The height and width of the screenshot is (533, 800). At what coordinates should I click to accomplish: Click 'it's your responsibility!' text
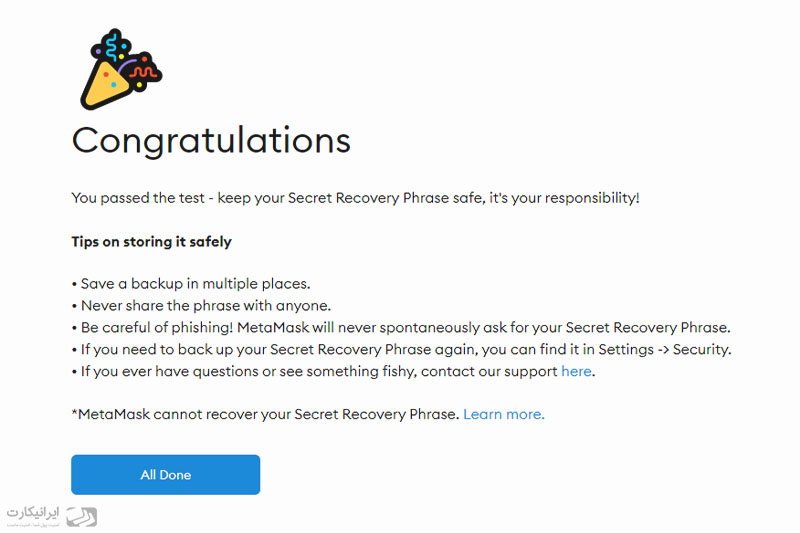click(x=564, y=198)
